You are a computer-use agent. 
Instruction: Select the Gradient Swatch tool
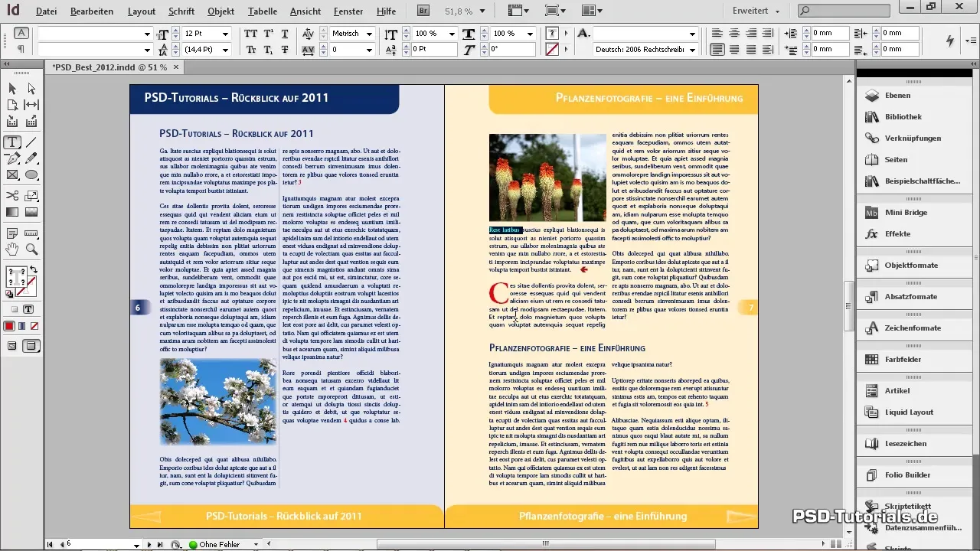coord(12,212)
